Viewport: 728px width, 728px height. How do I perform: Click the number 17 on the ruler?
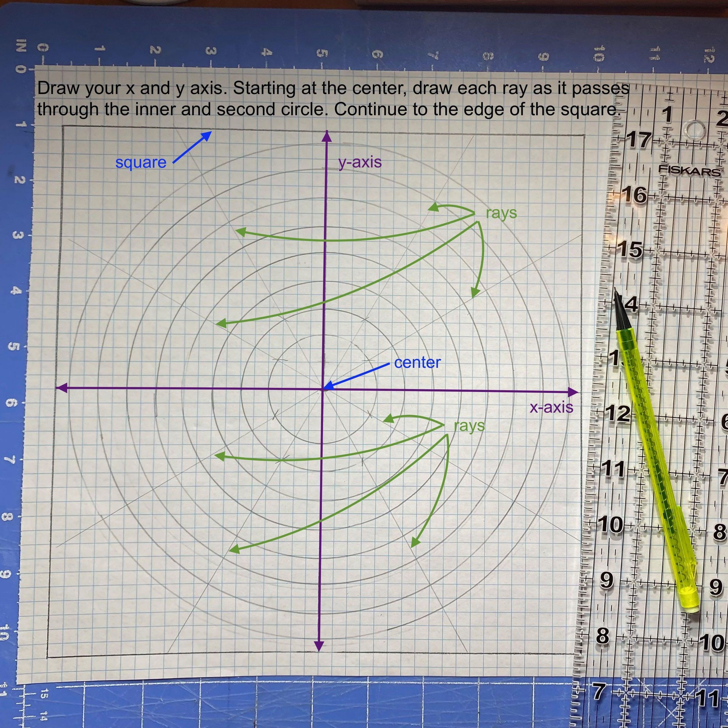click(x=639, y=140)
